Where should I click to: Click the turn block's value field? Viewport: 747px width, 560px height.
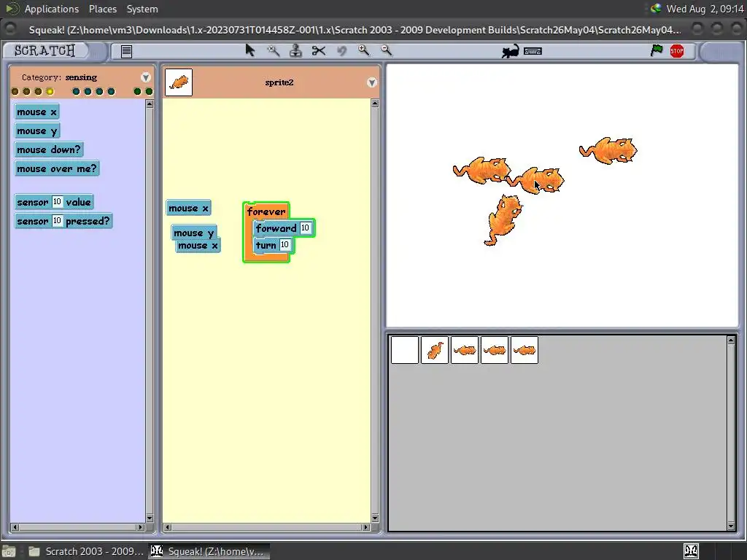click(285, 245)
